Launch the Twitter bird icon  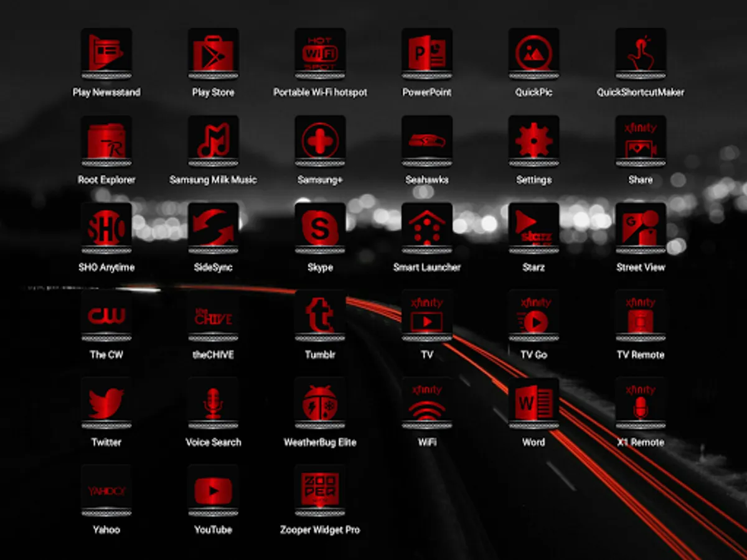pyautogui.click(x=106, y=404)
